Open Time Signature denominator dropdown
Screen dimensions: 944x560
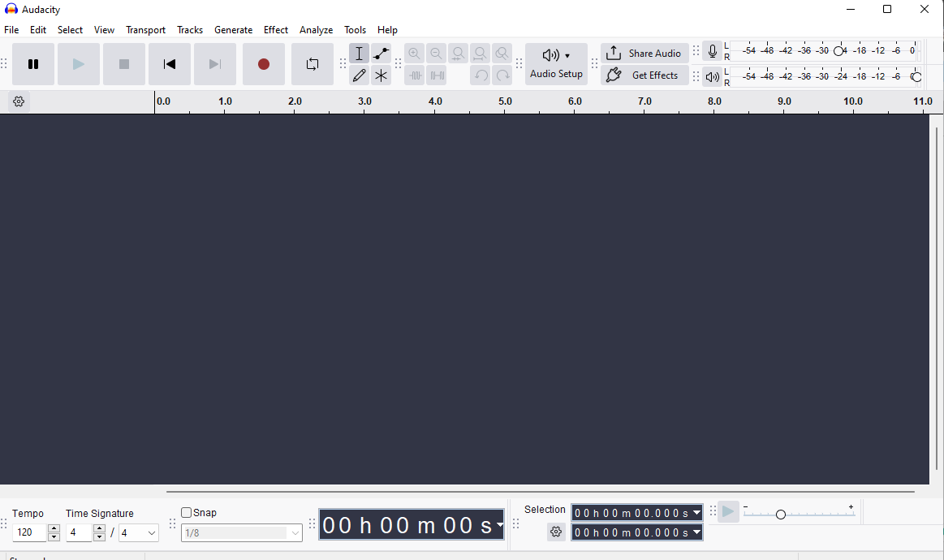coord(139,533)
